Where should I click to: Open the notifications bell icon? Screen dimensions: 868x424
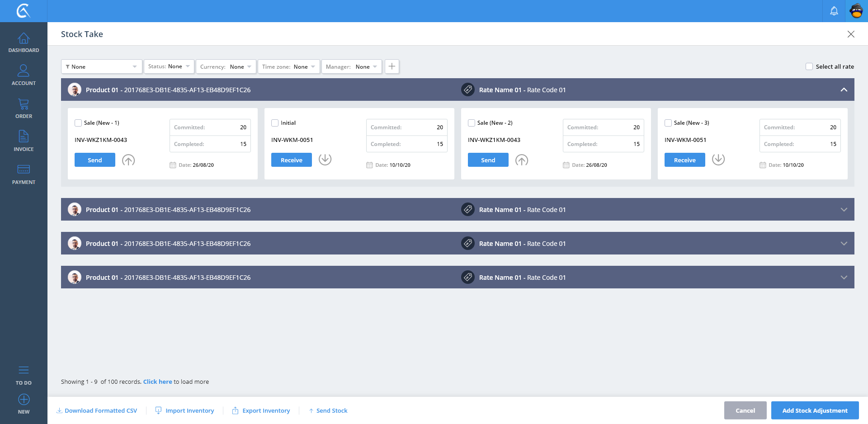(834, 11)
